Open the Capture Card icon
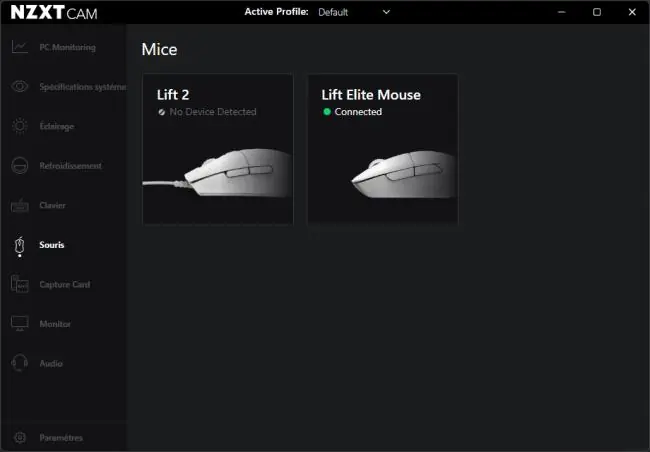 point(19,284)
